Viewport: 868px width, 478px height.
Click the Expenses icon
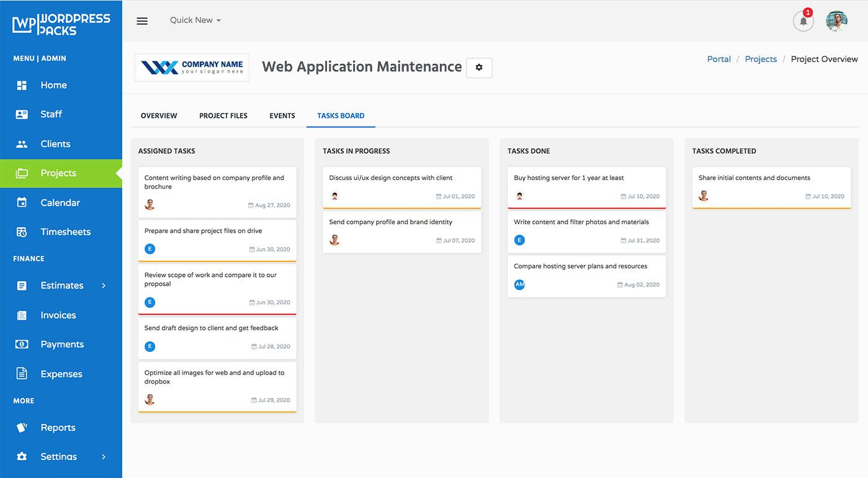click(x=22, y=374)
